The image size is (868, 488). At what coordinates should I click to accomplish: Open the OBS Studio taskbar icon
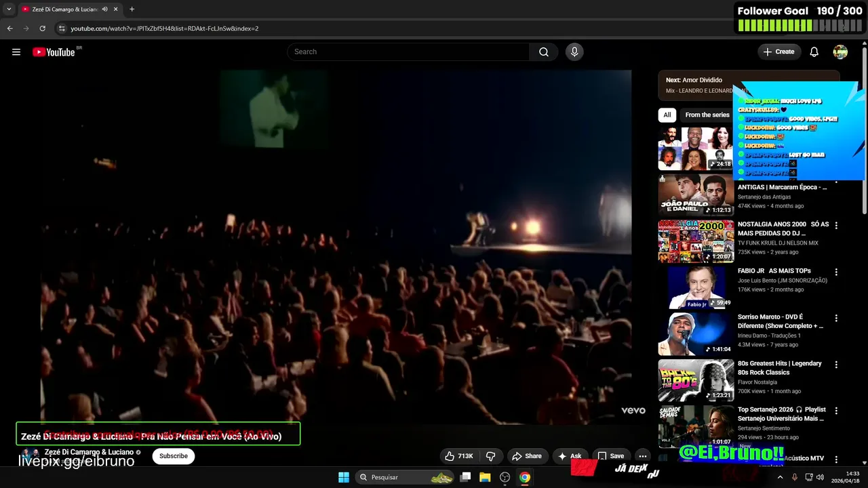(505, 477)
